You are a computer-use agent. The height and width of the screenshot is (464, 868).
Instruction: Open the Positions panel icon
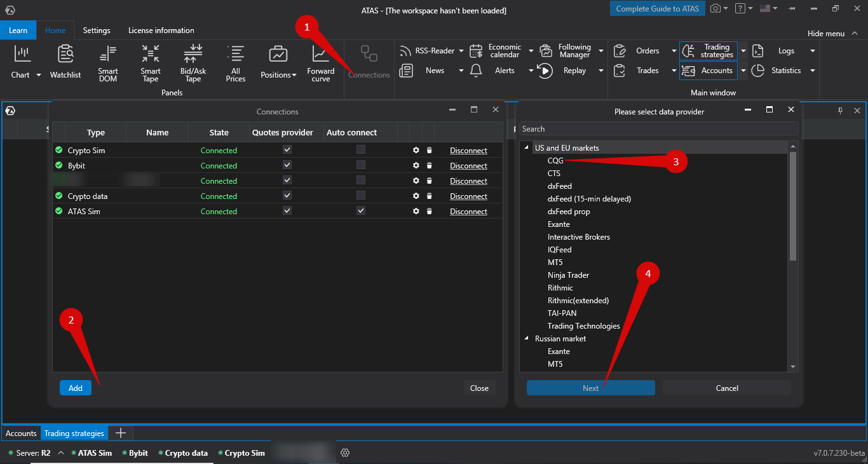click(278, 54)
